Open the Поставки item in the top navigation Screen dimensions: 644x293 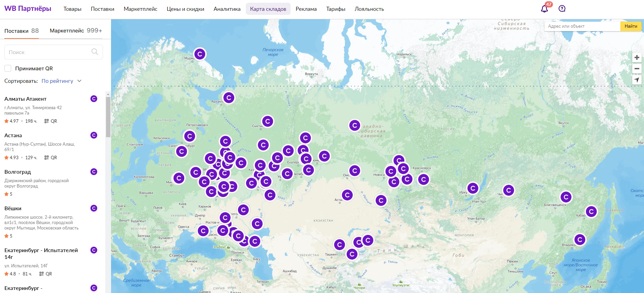[103, 9]
